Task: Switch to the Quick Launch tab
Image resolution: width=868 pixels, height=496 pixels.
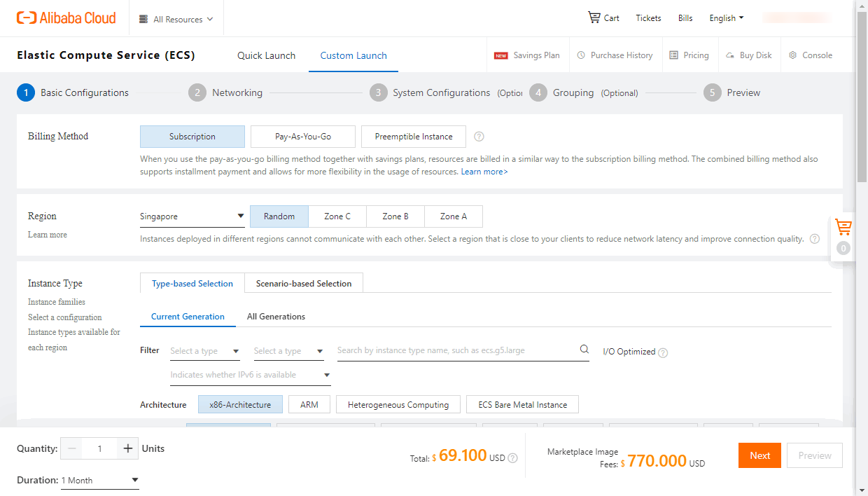Action: pyautogui.click(x=266, y=55)
